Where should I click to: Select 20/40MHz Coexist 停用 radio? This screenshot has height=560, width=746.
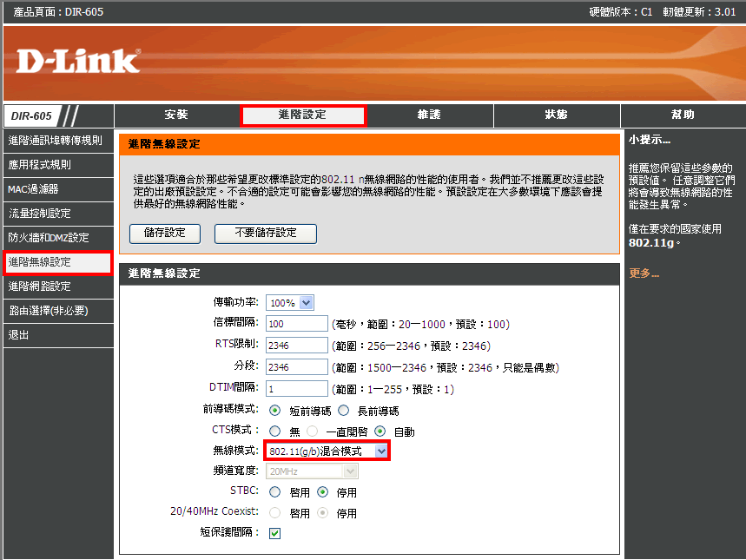tap(322, 512)
